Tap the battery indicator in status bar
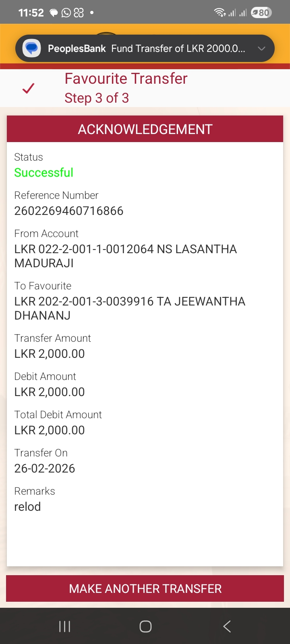Image resolution: width=290 pixels, height=644 pixels. pos(261,13)
